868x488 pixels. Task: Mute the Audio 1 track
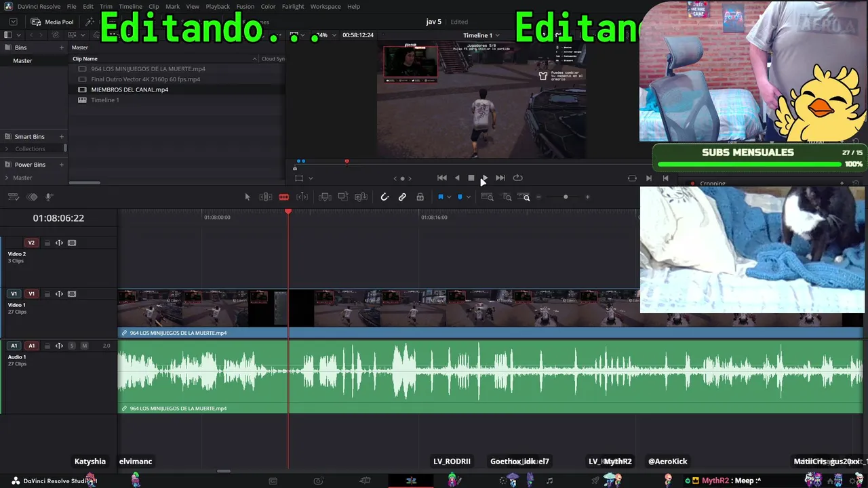click(84, 346)
